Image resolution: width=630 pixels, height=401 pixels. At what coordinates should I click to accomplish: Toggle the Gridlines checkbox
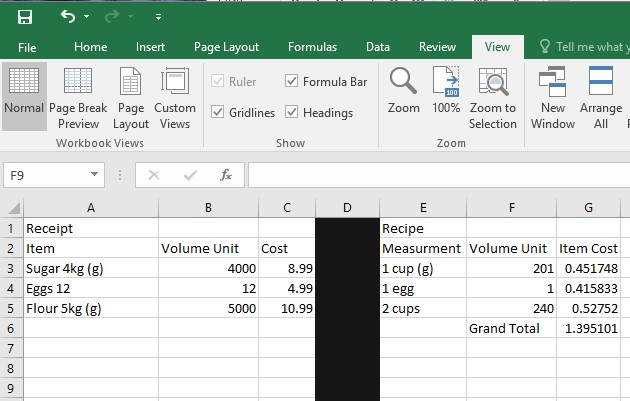coord(218,113)
